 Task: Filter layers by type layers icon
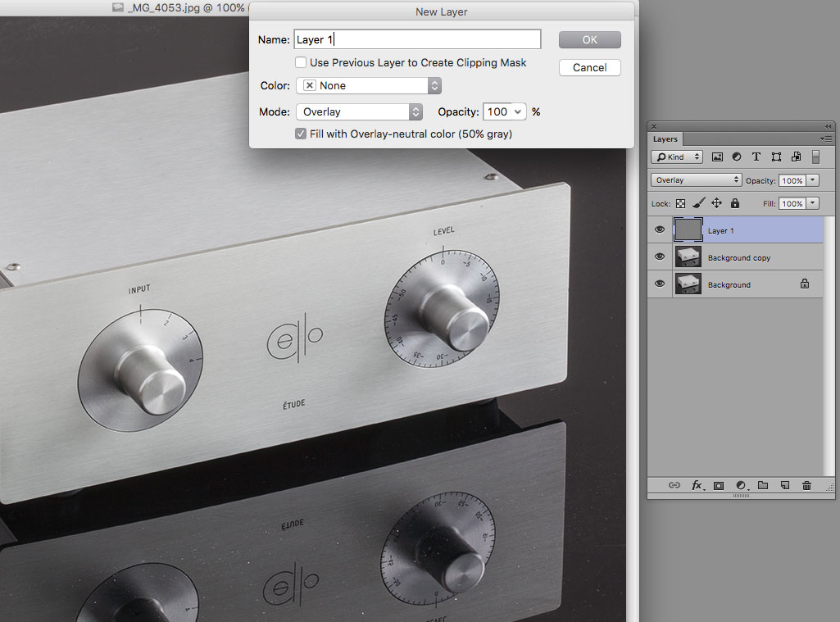click(756, 157)
